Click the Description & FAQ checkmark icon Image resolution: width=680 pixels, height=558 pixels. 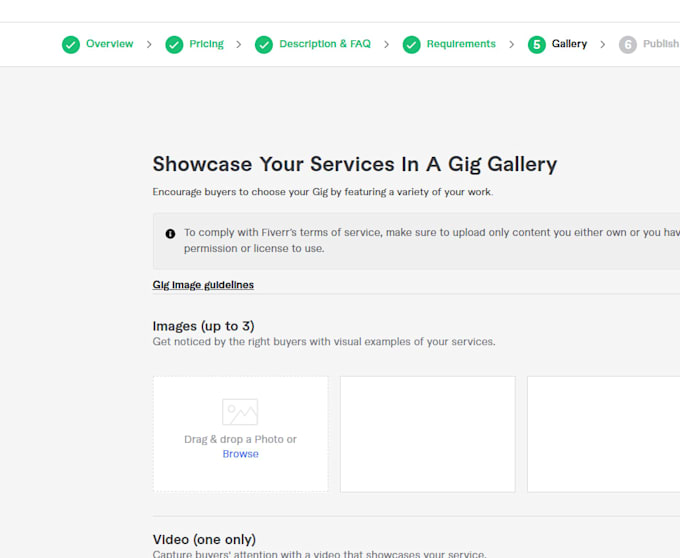(x=264, y=44)
